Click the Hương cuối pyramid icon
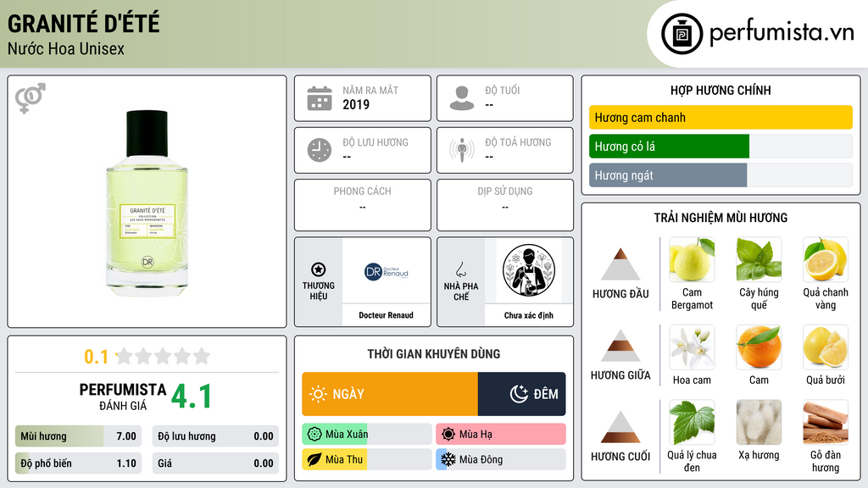 pos(620,427)
